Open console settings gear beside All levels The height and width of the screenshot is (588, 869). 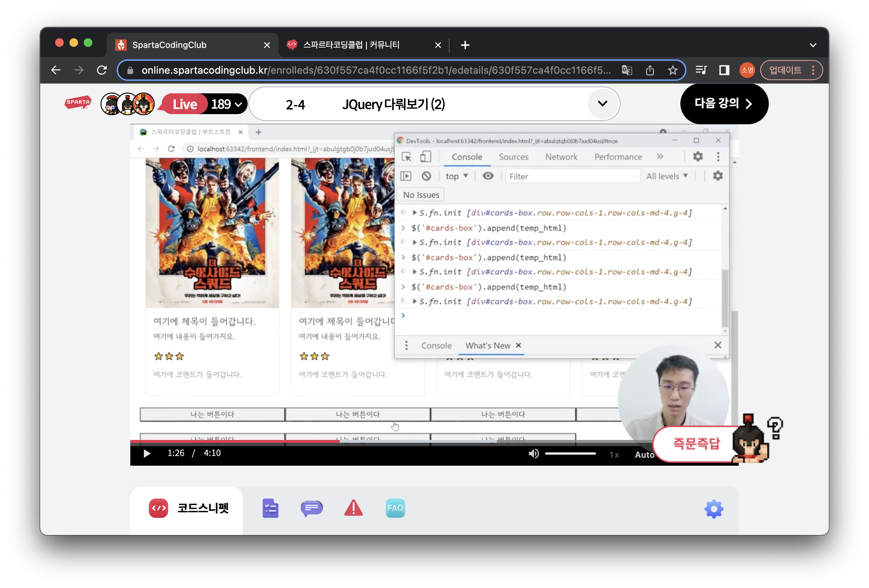[x=718, y=176]
